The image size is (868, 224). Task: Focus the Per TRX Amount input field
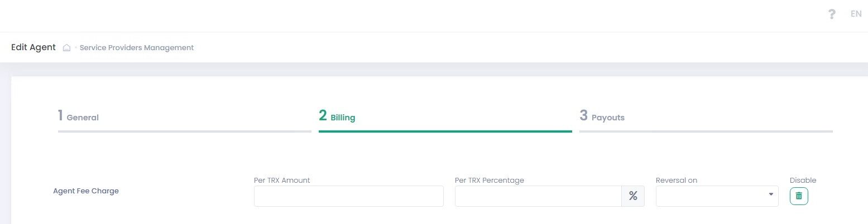click(348, 196)
